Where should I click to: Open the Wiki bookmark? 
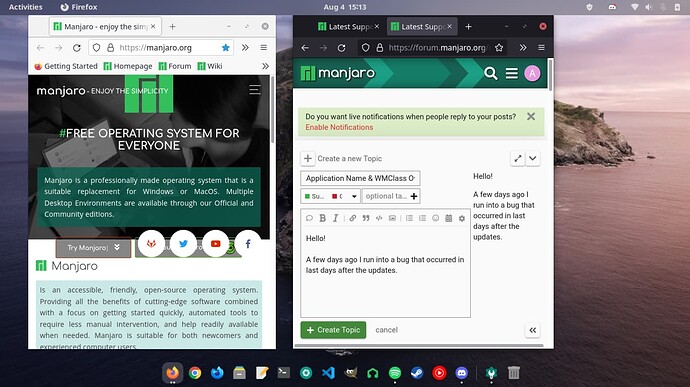pyautogui.click(x=210, y=66)
